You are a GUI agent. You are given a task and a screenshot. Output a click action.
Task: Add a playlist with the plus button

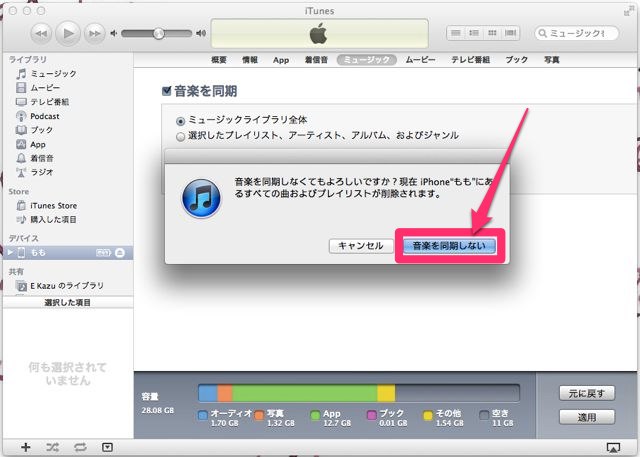26,447
